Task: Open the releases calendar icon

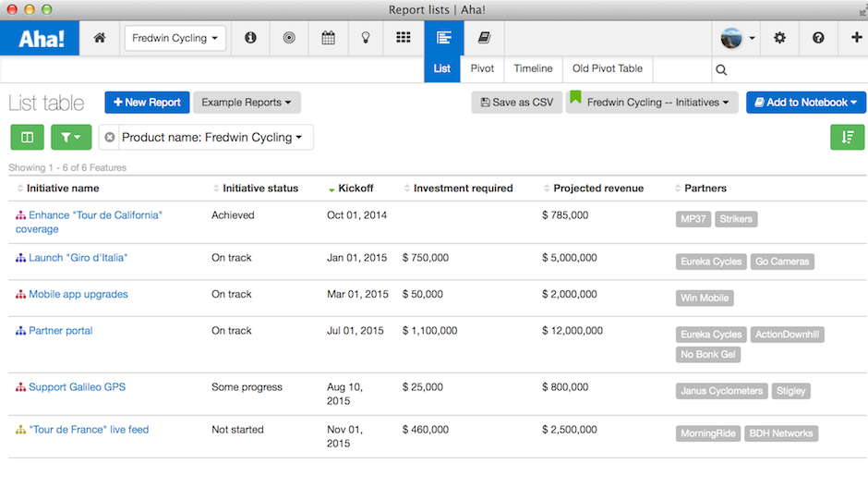Action: tap(328, 38)
